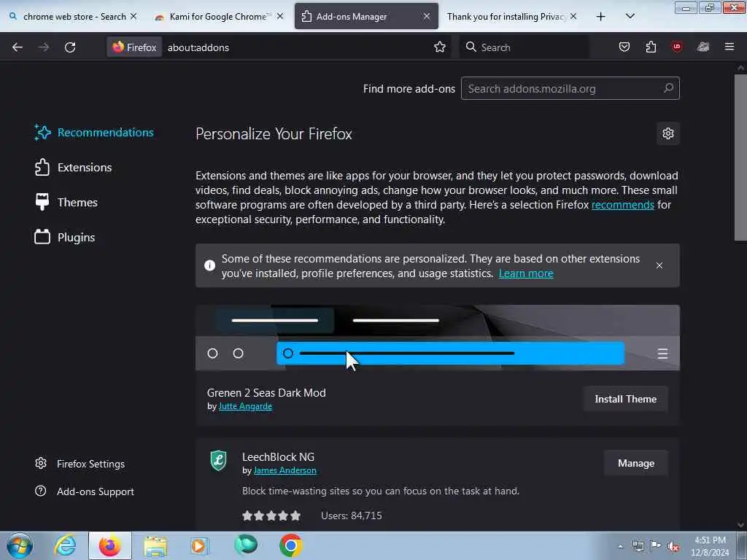
Task: Click the recommends link in description
Action: click(623, 205)
